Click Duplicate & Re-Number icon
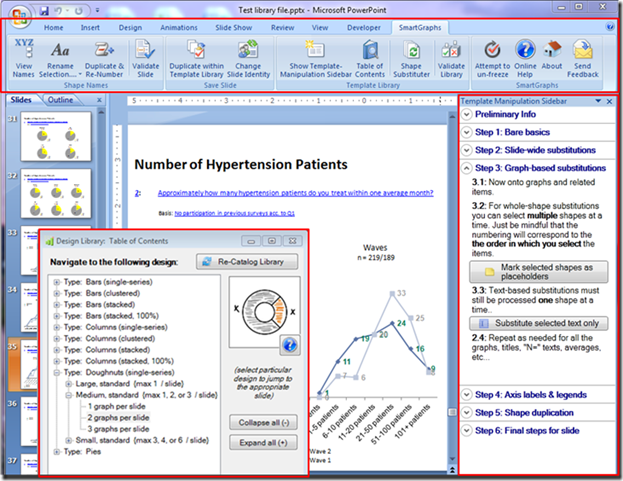The height and width of the screenshot is (481, 623). [104, 58]
